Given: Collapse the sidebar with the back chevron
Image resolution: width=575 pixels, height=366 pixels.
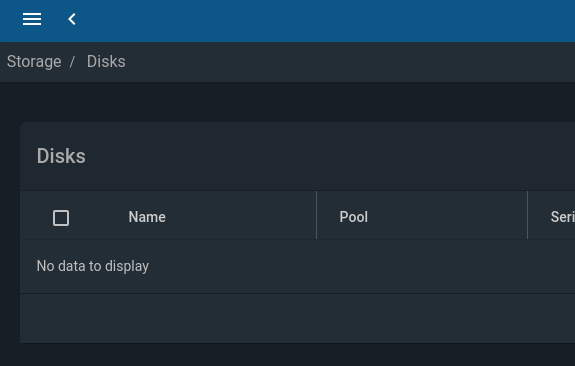Looking at the screenshot, I should [72, 19].
